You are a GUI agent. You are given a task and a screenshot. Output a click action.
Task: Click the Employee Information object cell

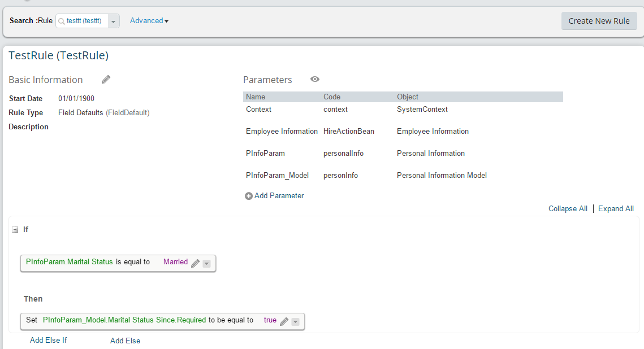click(433, 131)
